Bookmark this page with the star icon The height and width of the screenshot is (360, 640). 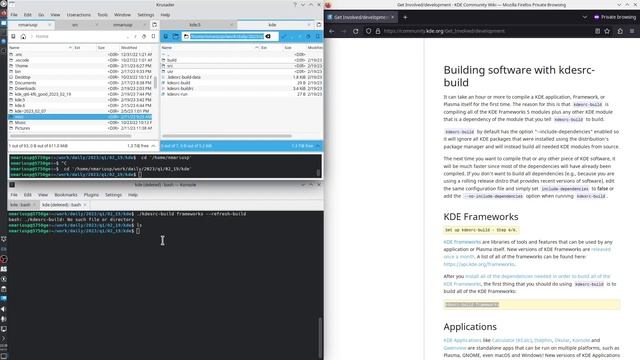607,31
